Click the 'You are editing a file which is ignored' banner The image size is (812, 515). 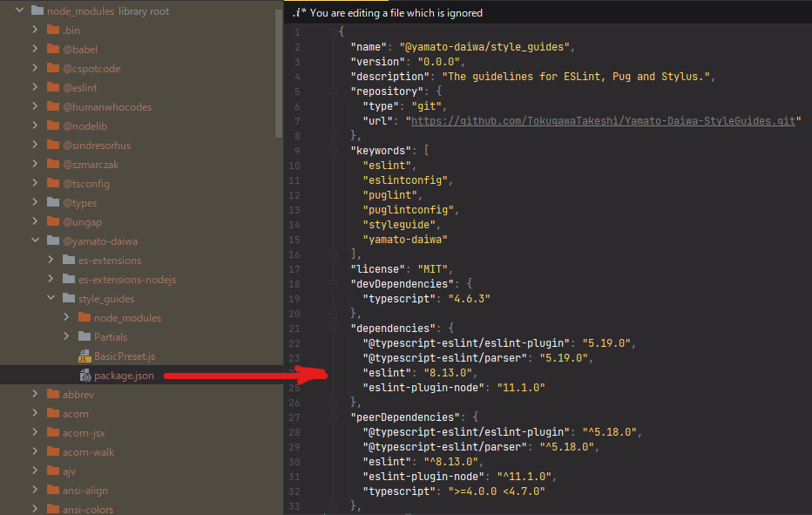pos(548,12)
